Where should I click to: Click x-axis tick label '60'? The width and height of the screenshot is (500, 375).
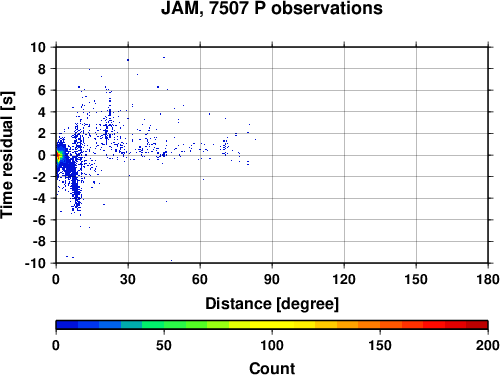pyautogui.click(x=200, y=279)
